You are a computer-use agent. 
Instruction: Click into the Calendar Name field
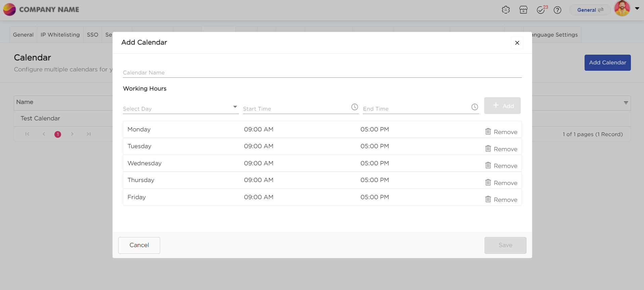(x=322, y=73)
